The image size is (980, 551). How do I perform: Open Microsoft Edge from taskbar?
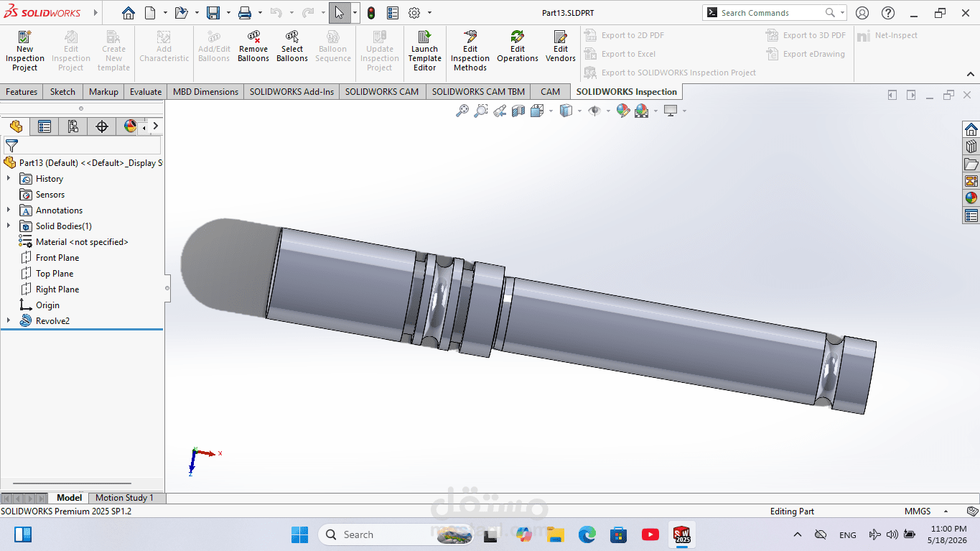click(x=587, y=534)
